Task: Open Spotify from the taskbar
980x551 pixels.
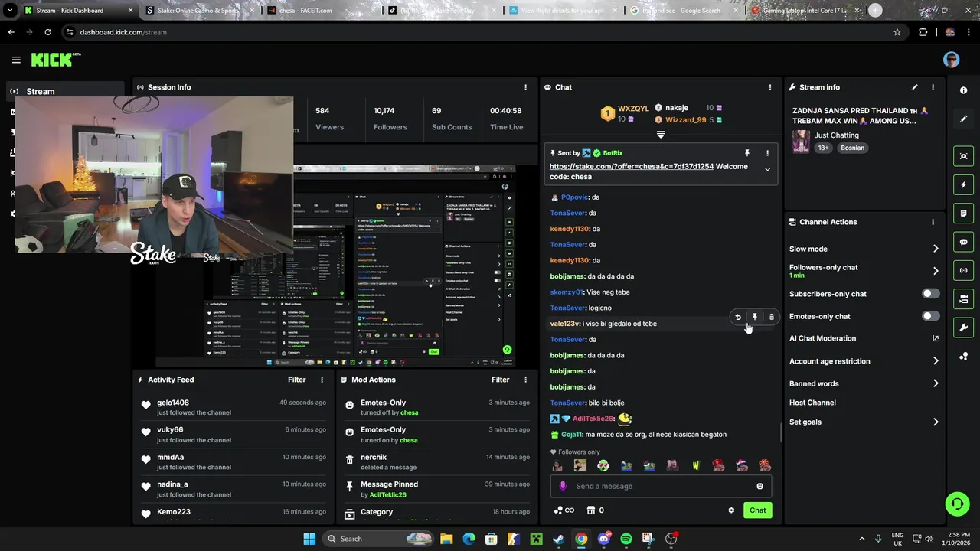Action: [626, 539]
